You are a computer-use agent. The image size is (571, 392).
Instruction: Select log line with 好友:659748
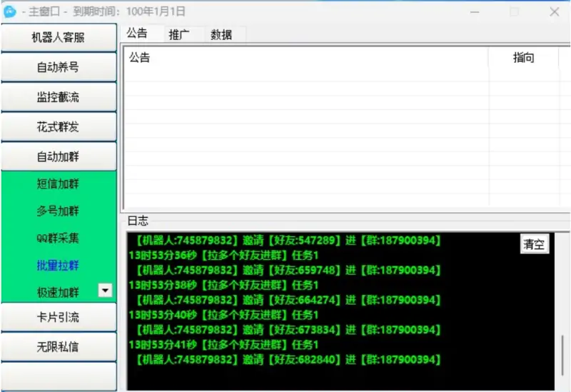click(x=288, y=271)
